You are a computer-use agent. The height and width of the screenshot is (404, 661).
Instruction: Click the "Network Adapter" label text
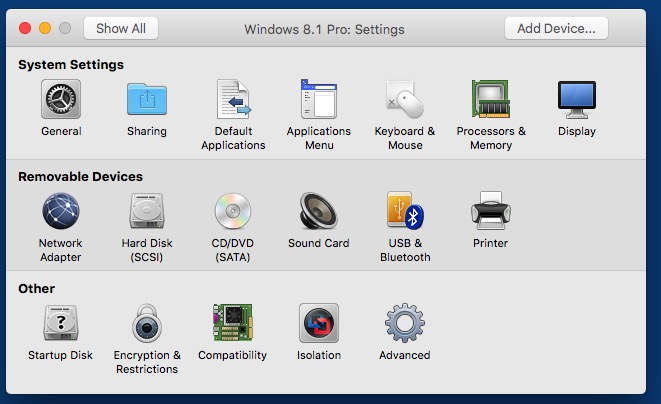(61, 250)
